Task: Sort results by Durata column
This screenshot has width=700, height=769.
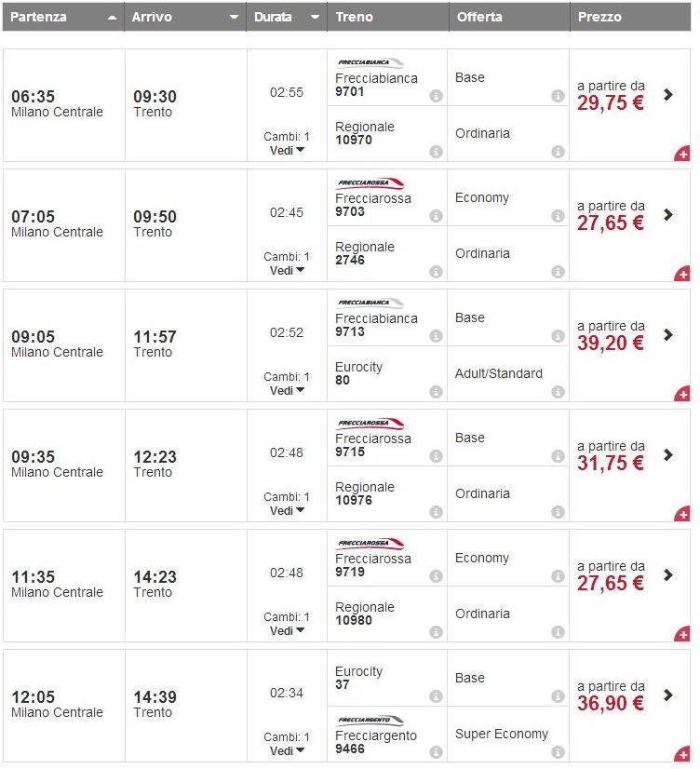Action: (x=287, y=17)
